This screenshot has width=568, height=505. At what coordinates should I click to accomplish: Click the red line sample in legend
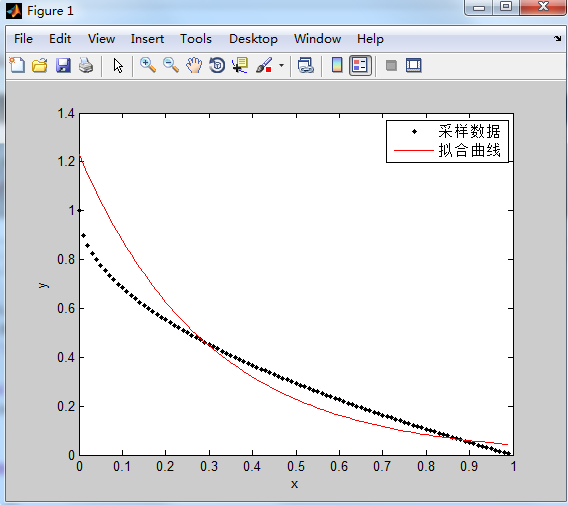point(414,150)
